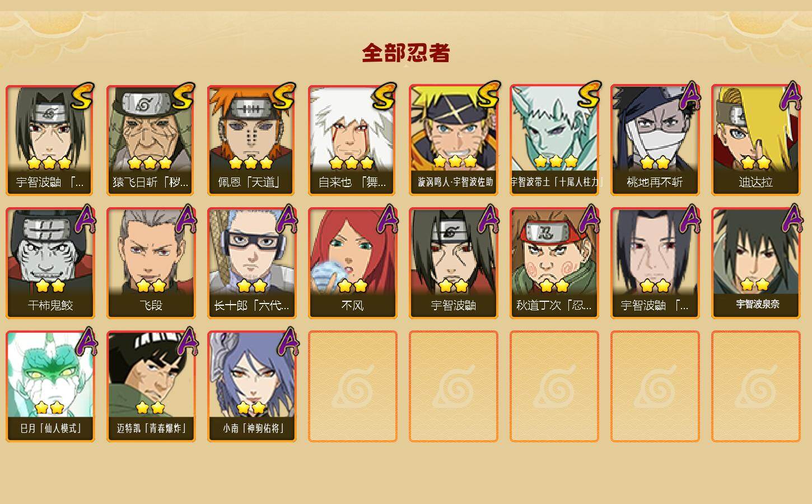
Task: Select the 佩恩「天道」ninja card
Action: [x=251, y=140]
